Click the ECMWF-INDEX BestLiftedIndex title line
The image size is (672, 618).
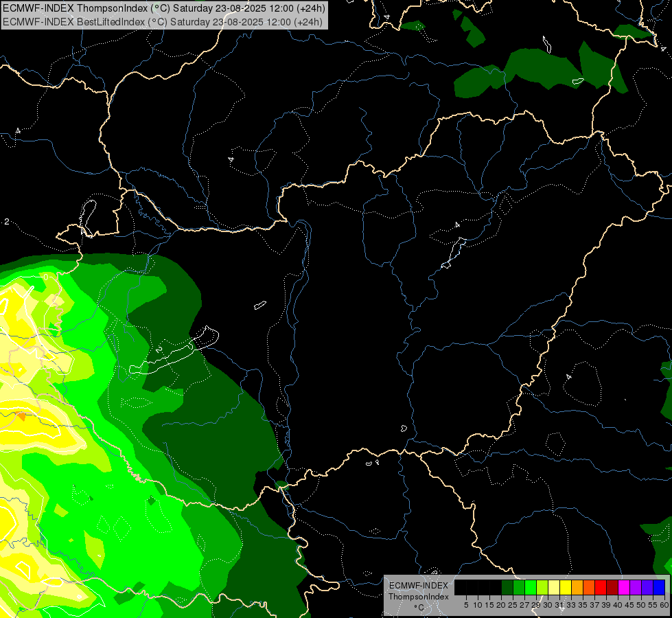[163, 22]
